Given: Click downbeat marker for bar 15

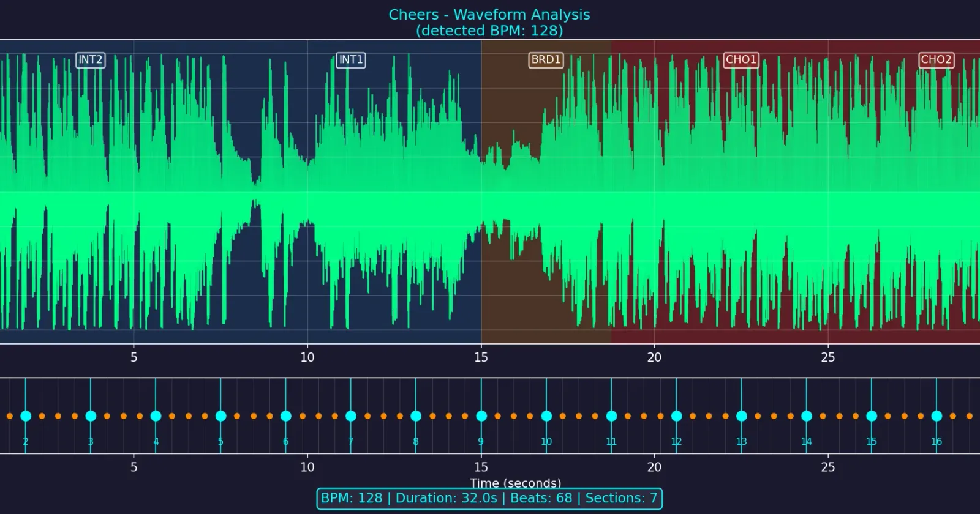Looking at the screenshot, I should (872, 416).
